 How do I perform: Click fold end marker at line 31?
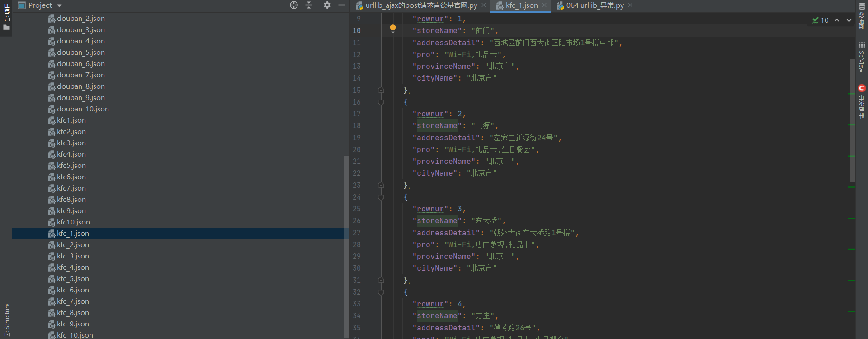coord(381,280)
